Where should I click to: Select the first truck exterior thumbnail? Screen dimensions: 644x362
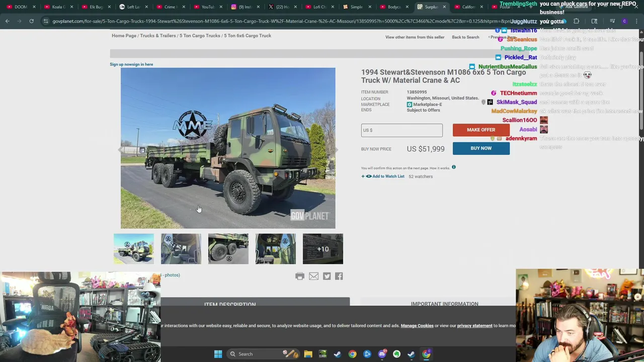click(x=133, y=249)
